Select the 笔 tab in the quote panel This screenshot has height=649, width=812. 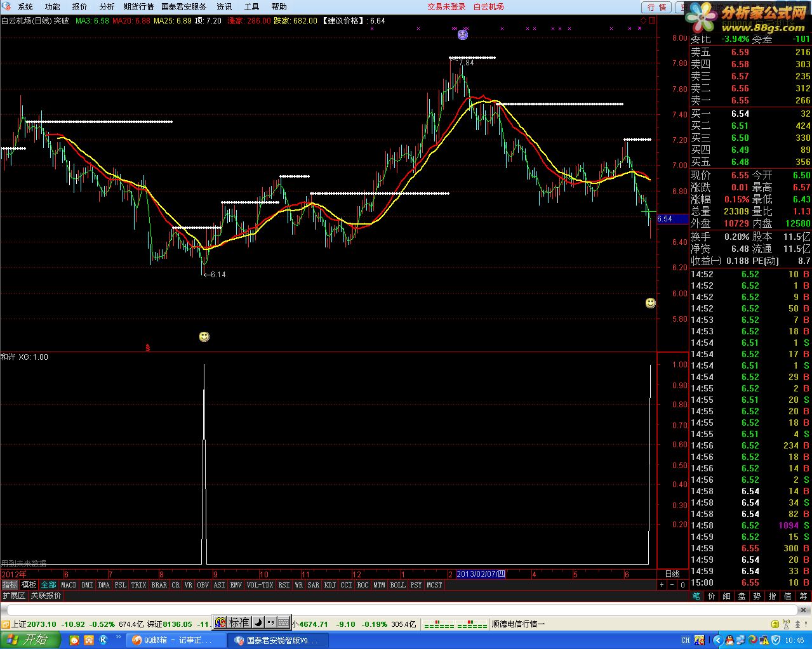(696, 596)
